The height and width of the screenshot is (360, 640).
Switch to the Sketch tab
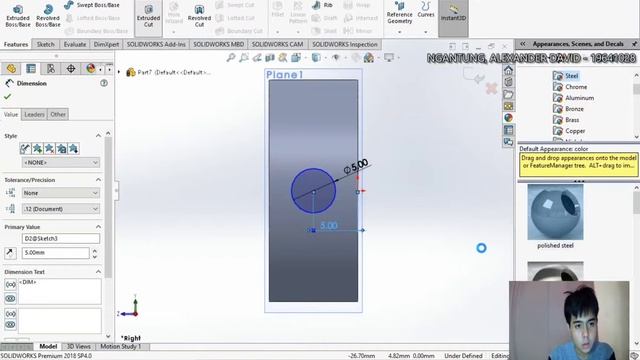46,44
